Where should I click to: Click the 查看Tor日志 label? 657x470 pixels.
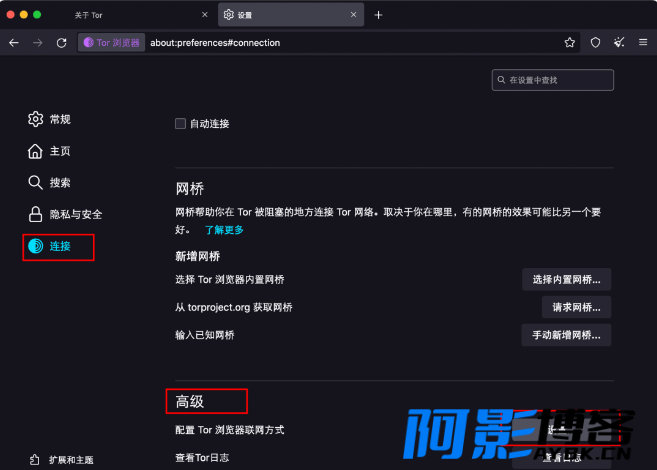pos(202,457)
